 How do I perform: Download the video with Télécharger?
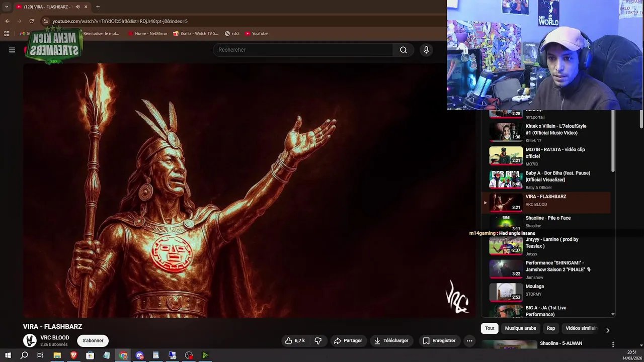click(x=391, y=340)
